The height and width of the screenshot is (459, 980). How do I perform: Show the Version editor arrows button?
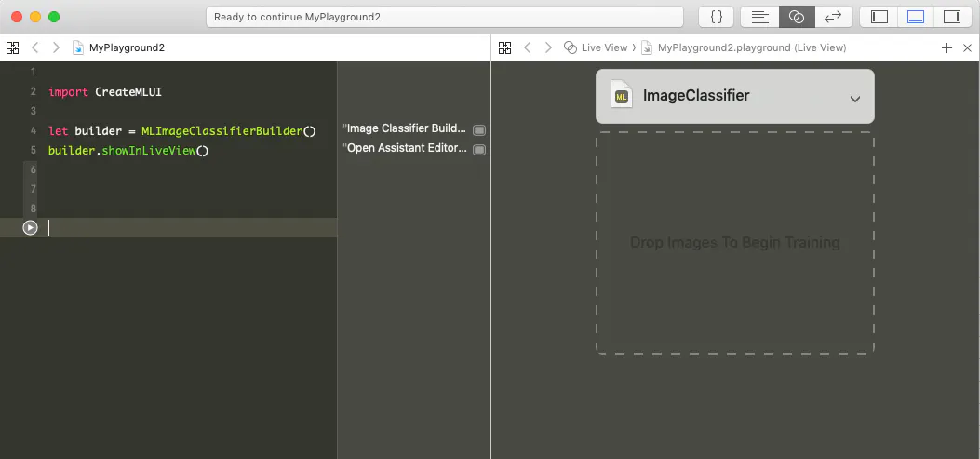[x=834, y=17]
